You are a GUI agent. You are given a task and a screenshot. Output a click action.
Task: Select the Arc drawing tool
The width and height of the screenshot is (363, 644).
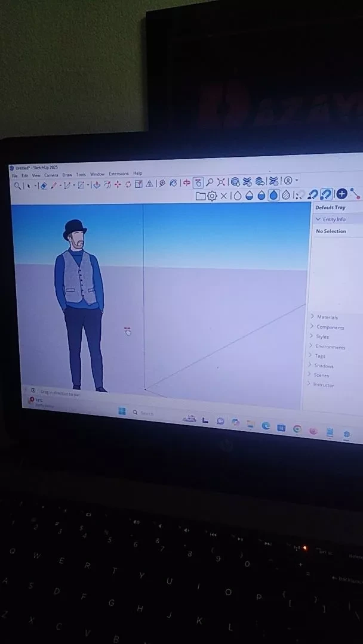click(x=67, y=185)
